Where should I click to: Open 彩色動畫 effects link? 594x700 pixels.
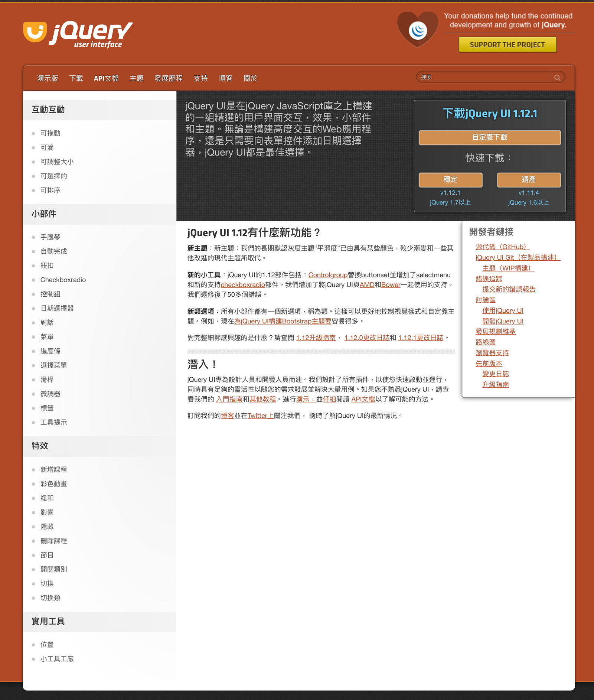(54, 484)
